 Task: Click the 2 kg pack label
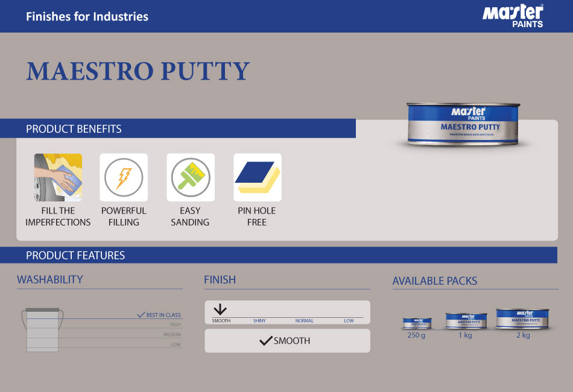(523, 335)
